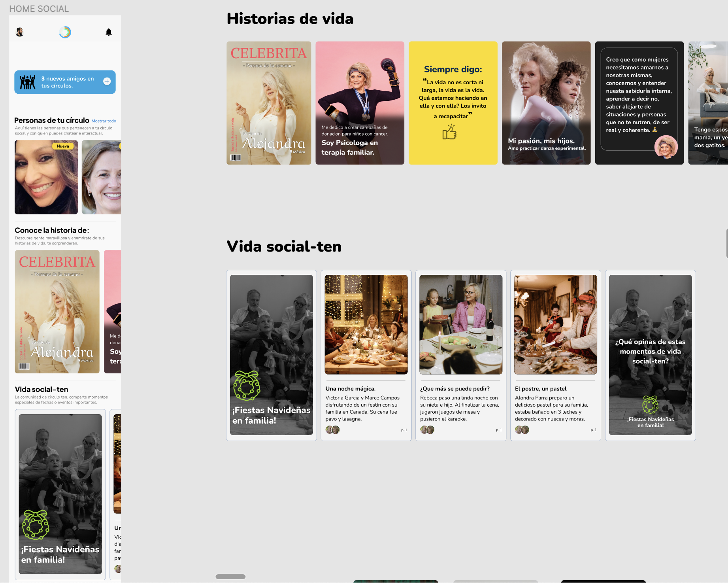Open the Celebrita Alejandra magazine cover
Image resolution: width=728 pixels, height=583 pixels.
click(x=269, y=103)
